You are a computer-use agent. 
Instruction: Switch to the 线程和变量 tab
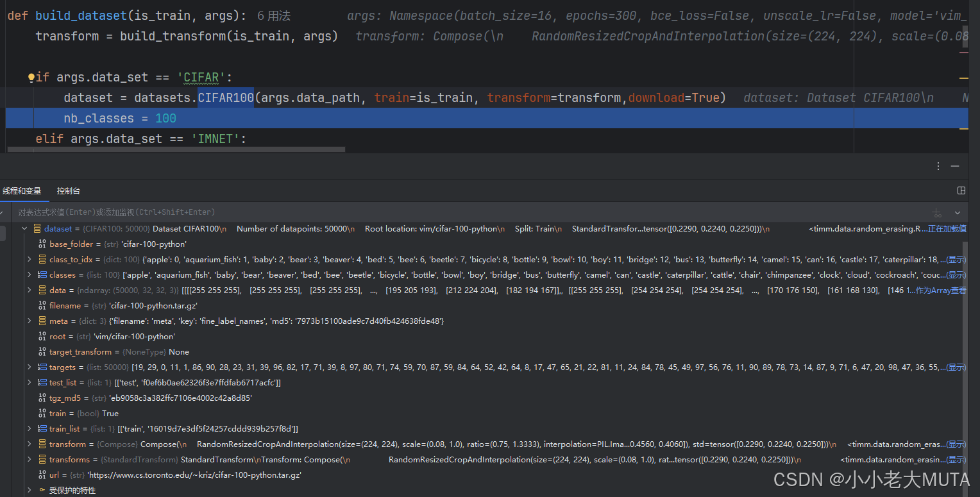tap(22, 191)
